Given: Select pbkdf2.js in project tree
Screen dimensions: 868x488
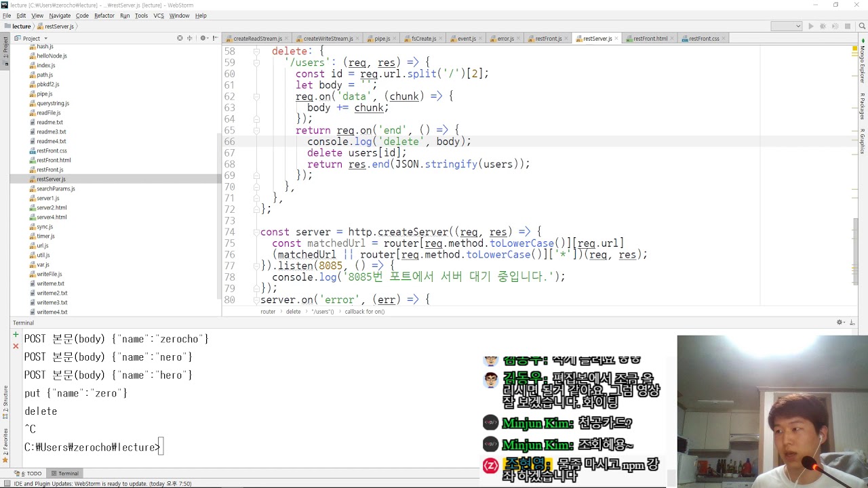Looking at the screenshot, I should tap(47, 84).
